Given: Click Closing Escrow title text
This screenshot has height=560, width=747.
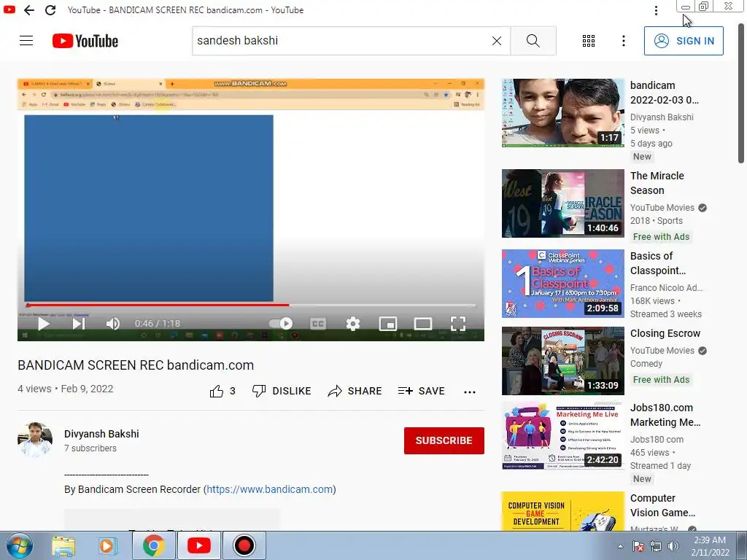Looking at the screenshot, I should pos(665,333).
